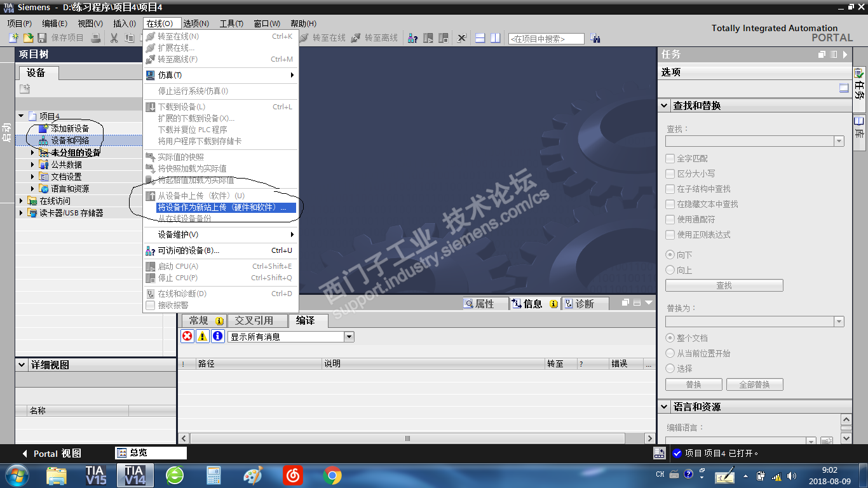
Task: Collapse the 查找和替换 section
Action: point(665,105)
